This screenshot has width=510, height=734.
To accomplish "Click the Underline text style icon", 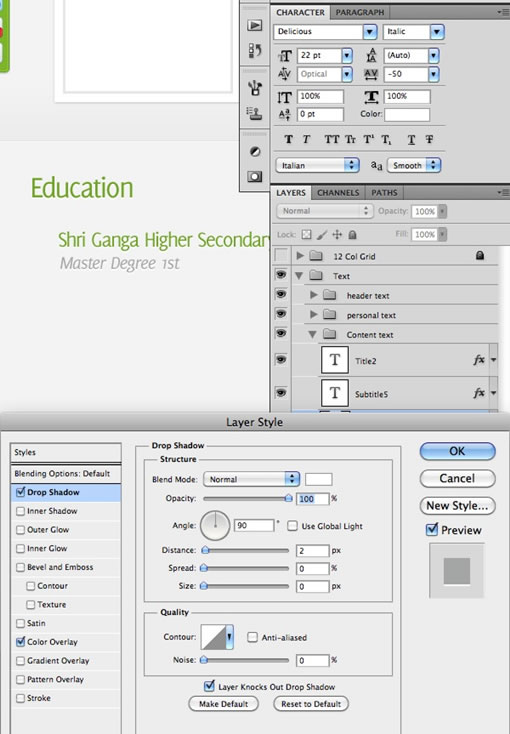I will (411, 139).
